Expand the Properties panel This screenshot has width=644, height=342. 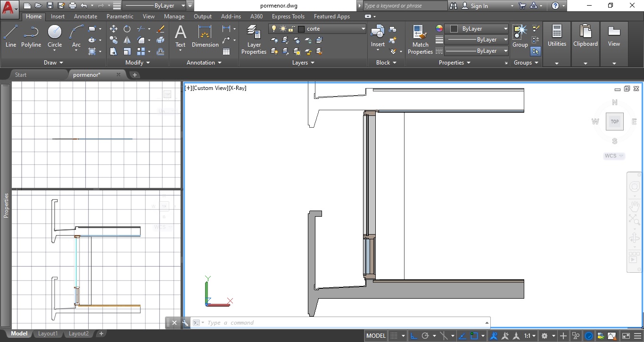pos(454,62)
